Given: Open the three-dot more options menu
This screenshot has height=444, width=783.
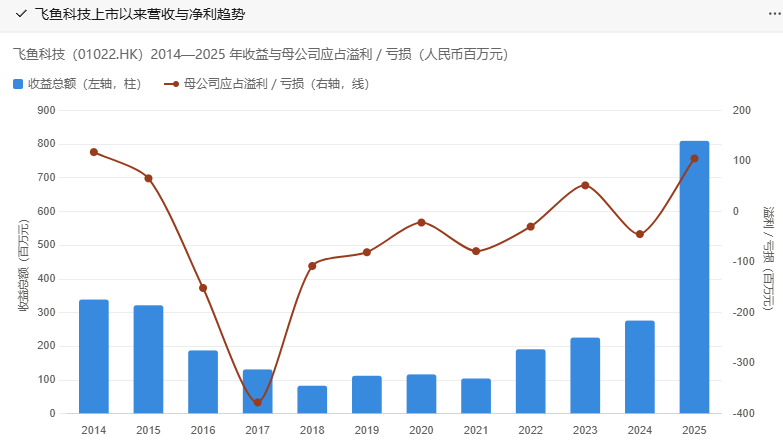Looking at the screenshot, I should click(x=775, y=14).
